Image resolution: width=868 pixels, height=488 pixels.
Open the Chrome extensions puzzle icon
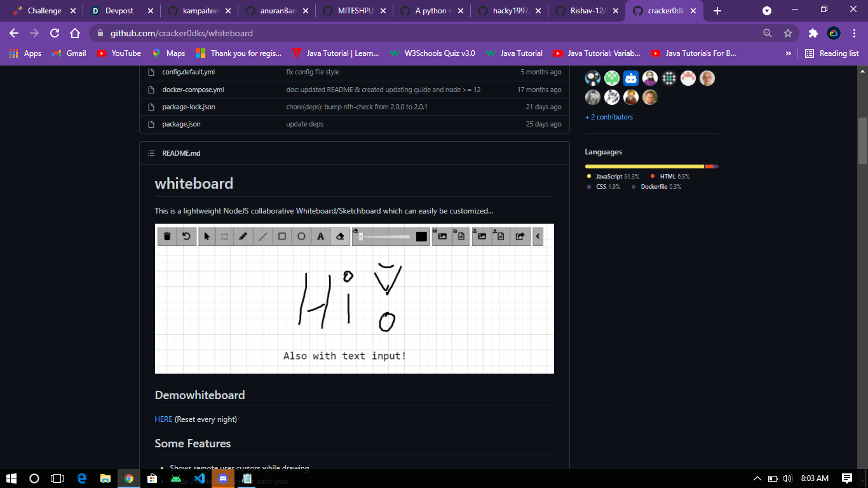(813, 33)
